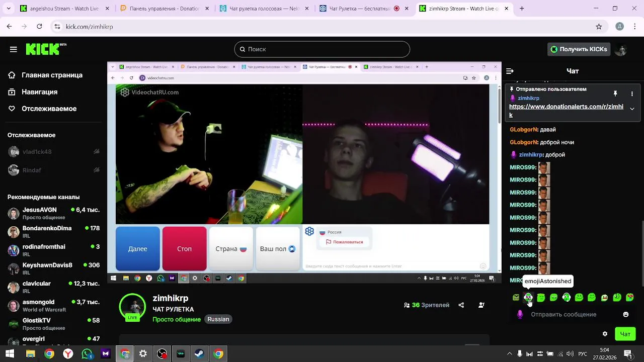Image resolution: width=644 pixels, height=362 pixels.
Task: Open recommended channel BondarenkoDima
Action: pos(53,232)
